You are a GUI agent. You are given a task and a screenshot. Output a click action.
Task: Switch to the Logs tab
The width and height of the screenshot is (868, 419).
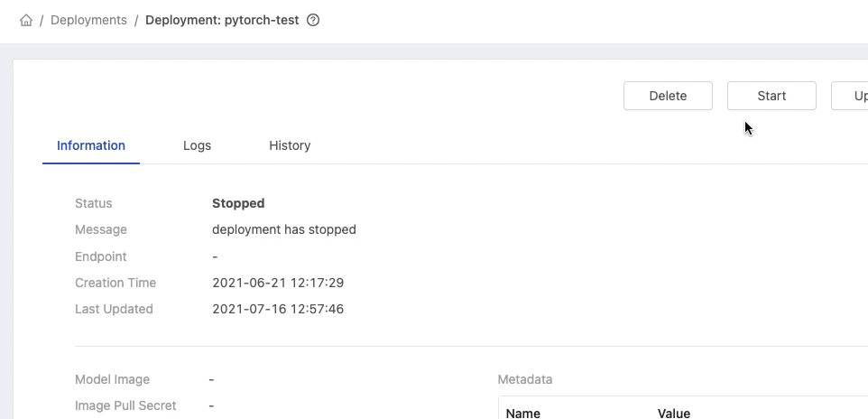197,145
